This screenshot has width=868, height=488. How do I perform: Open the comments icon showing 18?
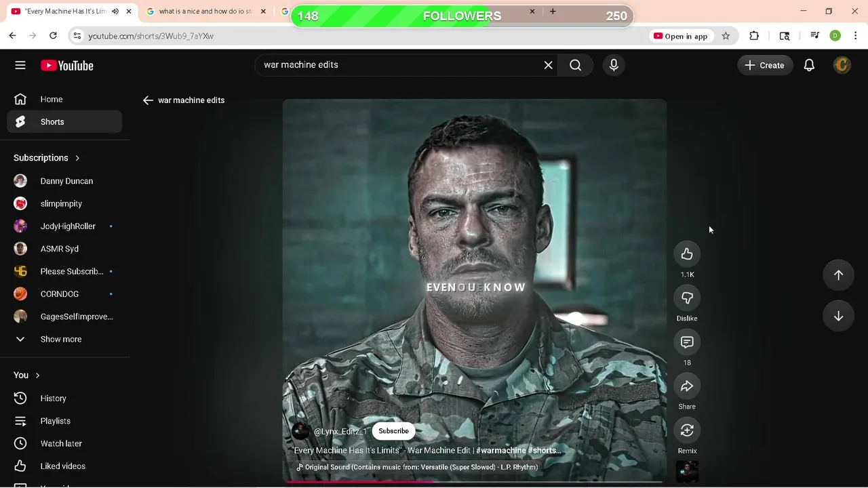[687, 342]
